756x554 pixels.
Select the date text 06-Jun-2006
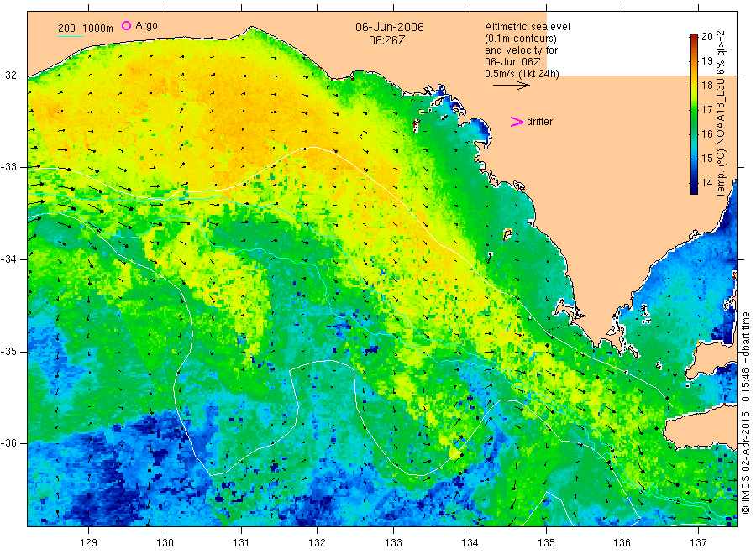(390, 27)
